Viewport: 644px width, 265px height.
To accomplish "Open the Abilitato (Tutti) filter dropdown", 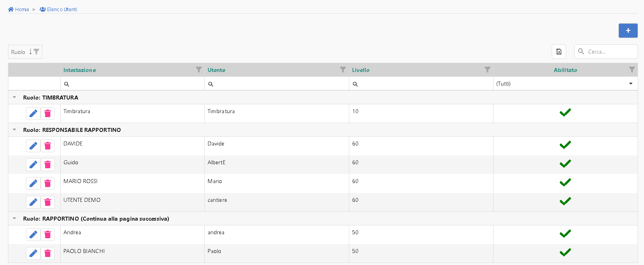I will 565,84.
